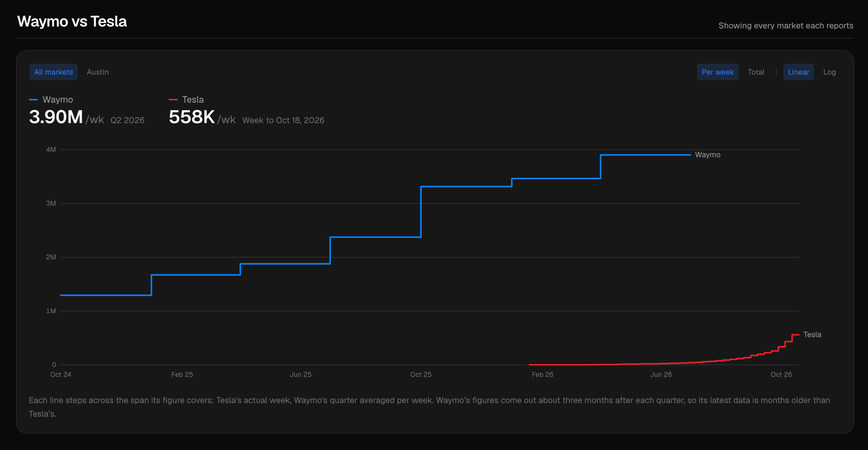Click the blue Waymo legend dash
This screenshot has width=868, height=450.
(x=33, y=100)
